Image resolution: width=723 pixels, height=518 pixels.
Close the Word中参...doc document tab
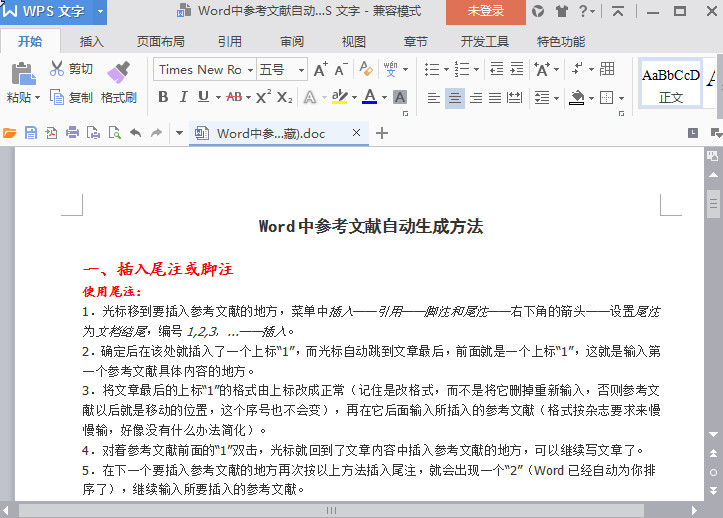(356, 133)
